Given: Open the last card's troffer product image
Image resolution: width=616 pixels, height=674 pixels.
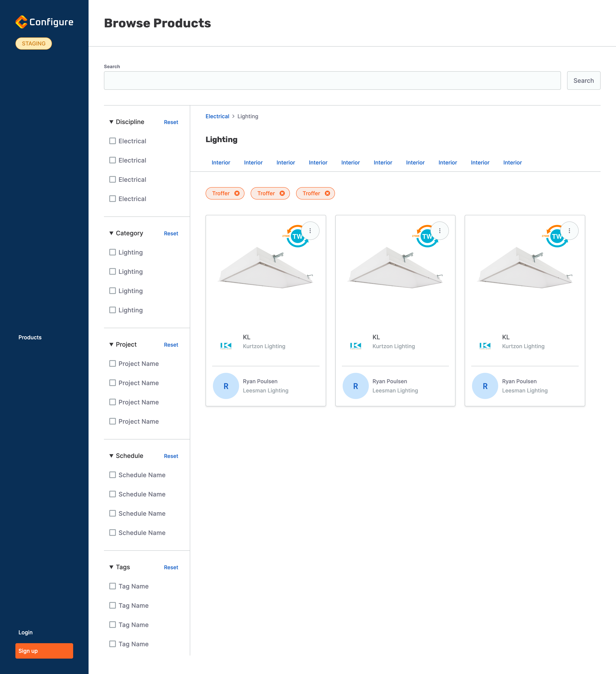Looking at the screenshot, I should click(x=525, y=267).
